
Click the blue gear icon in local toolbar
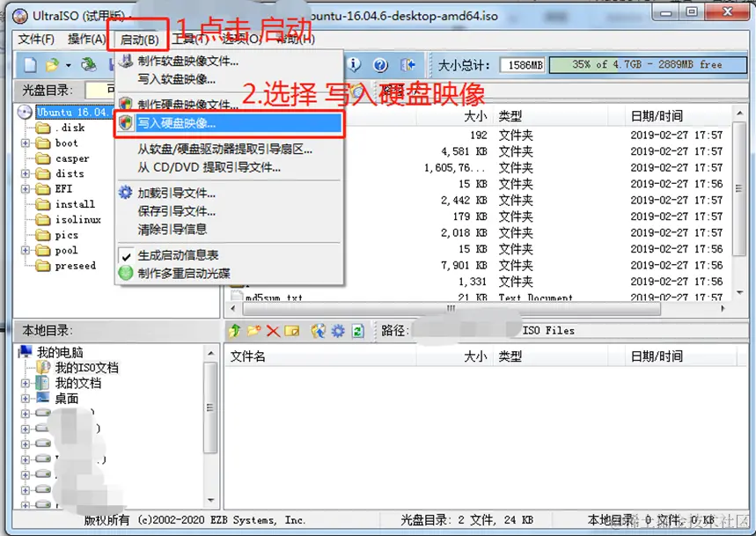[338, 331]
